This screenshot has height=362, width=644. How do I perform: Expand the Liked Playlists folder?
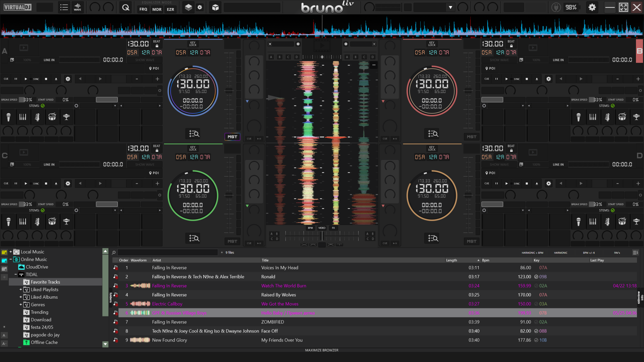20,290
